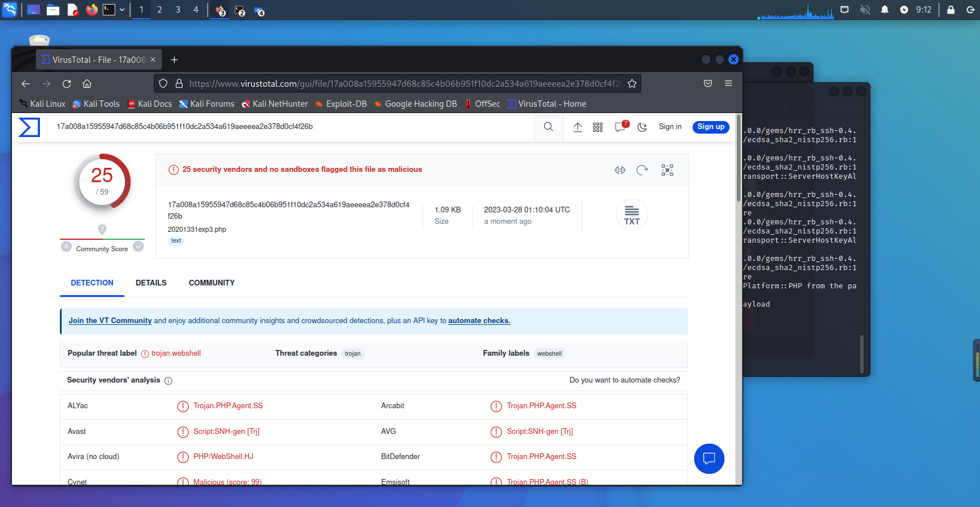The height and width of the screenshot is (507, 980).
Task: Click the lock screen icon in panel
Action: coord(950,10)
